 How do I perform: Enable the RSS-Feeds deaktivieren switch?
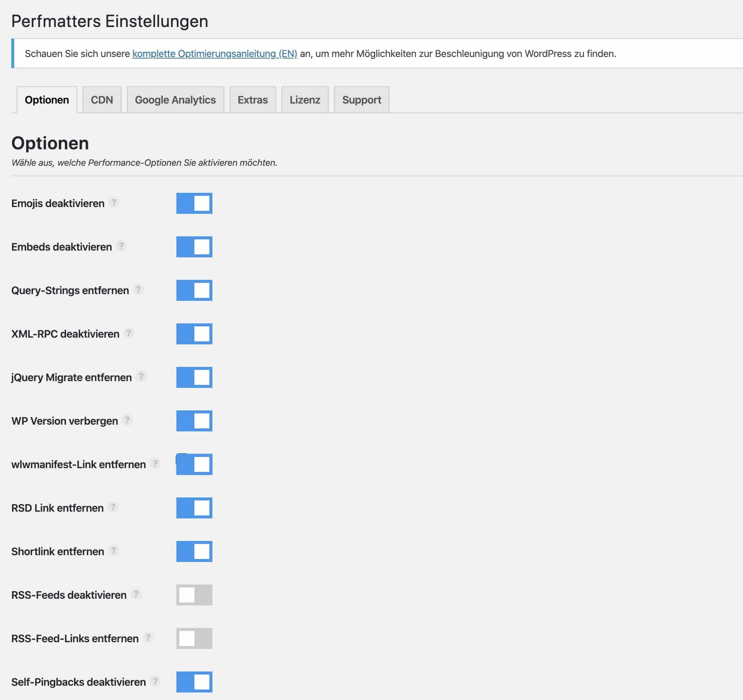coord(194,595)
